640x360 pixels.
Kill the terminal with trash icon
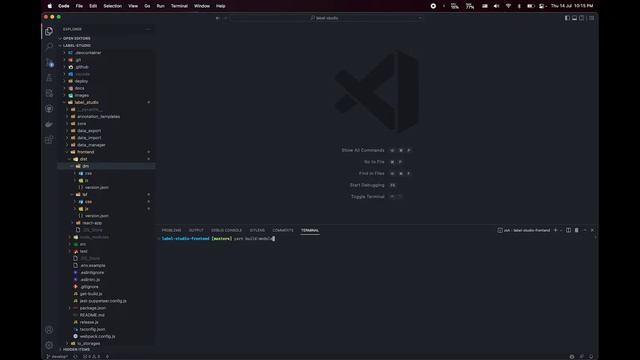pyautogui.click(x=577, y=230)
